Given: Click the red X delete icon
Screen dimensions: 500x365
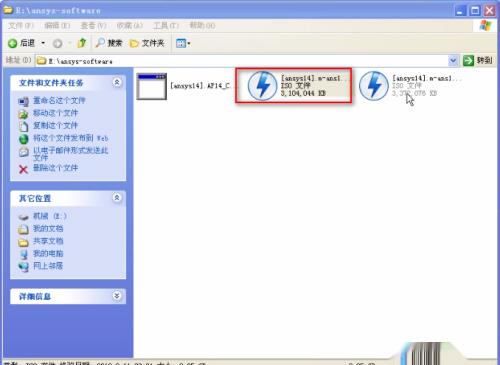Looking at the screenshot, I should pyautogui.click(x=23, y=169).
